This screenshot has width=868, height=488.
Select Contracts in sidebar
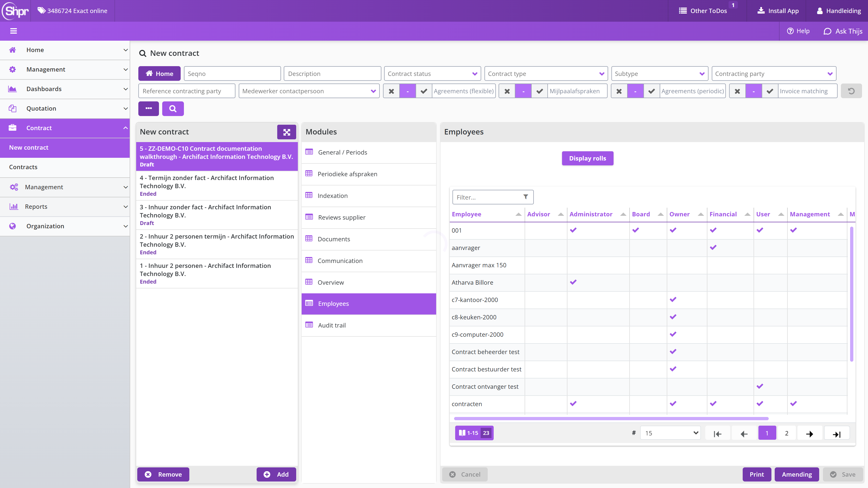point(65,167)
